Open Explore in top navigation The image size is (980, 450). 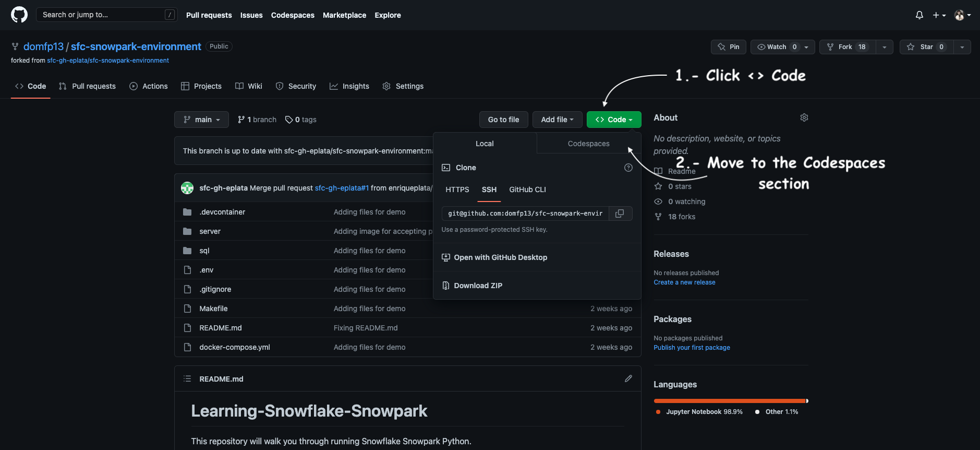coord(388,15)
